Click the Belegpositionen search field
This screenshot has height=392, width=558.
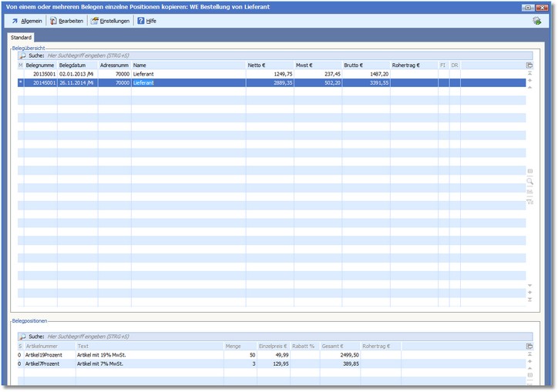pyautogui.click(x=154, y=337)
